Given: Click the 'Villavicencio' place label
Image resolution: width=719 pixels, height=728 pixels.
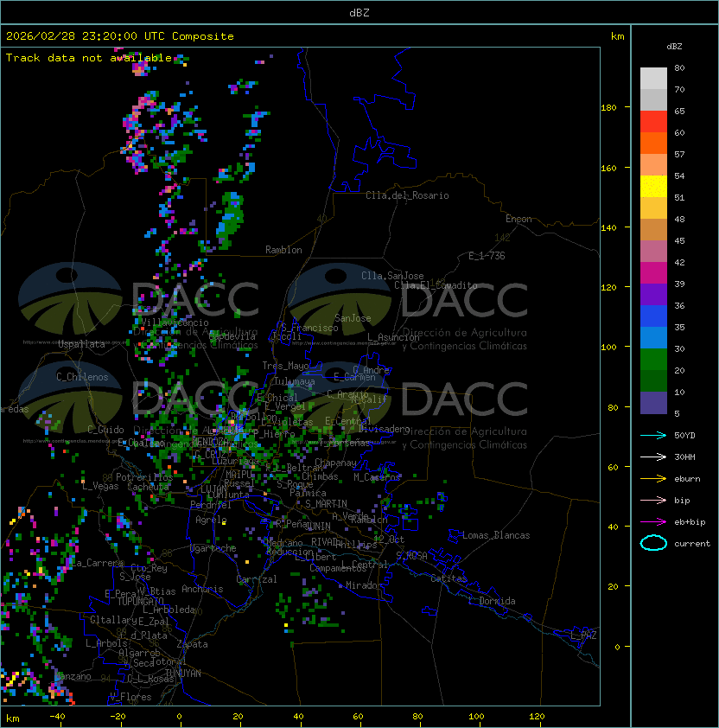Looking at the screenshot, I should pos(175,322).
